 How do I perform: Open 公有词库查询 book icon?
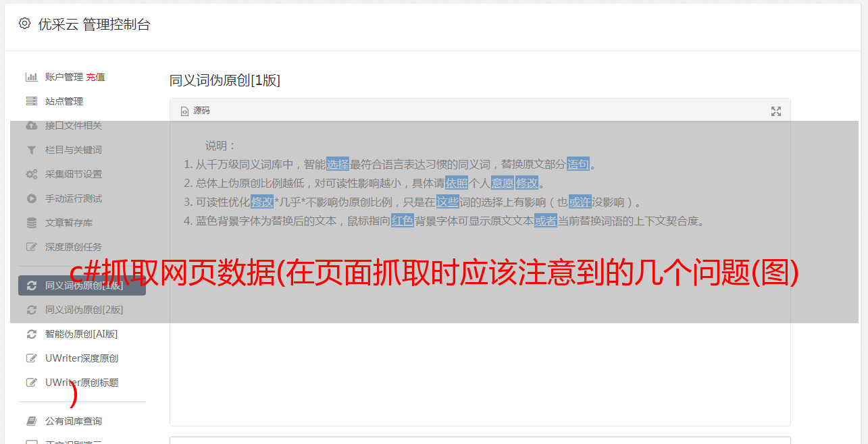31,421
